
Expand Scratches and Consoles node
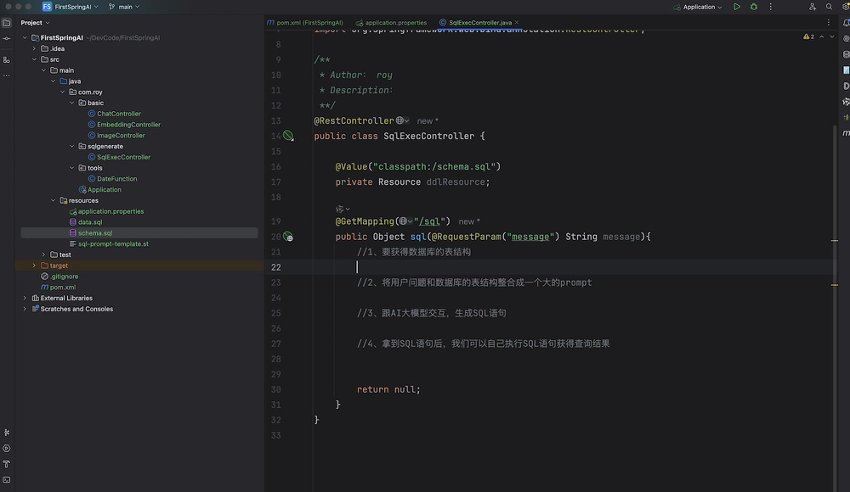click(x=24, y=308)
